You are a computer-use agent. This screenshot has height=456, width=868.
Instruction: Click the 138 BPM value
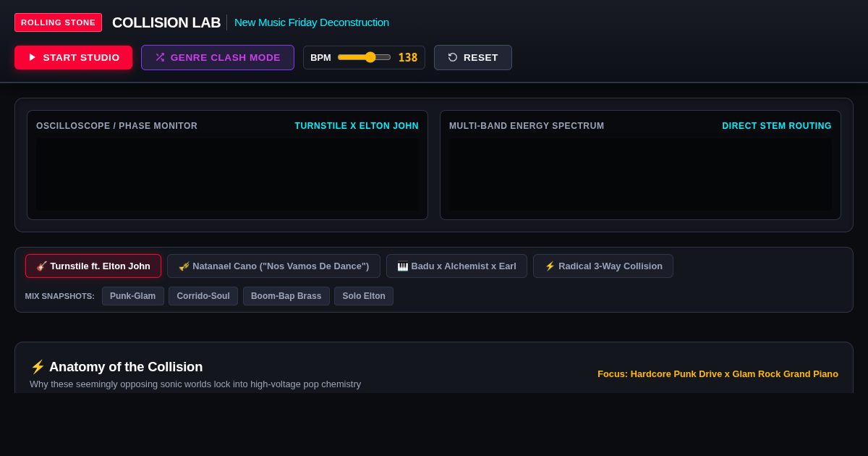(408, 58)
